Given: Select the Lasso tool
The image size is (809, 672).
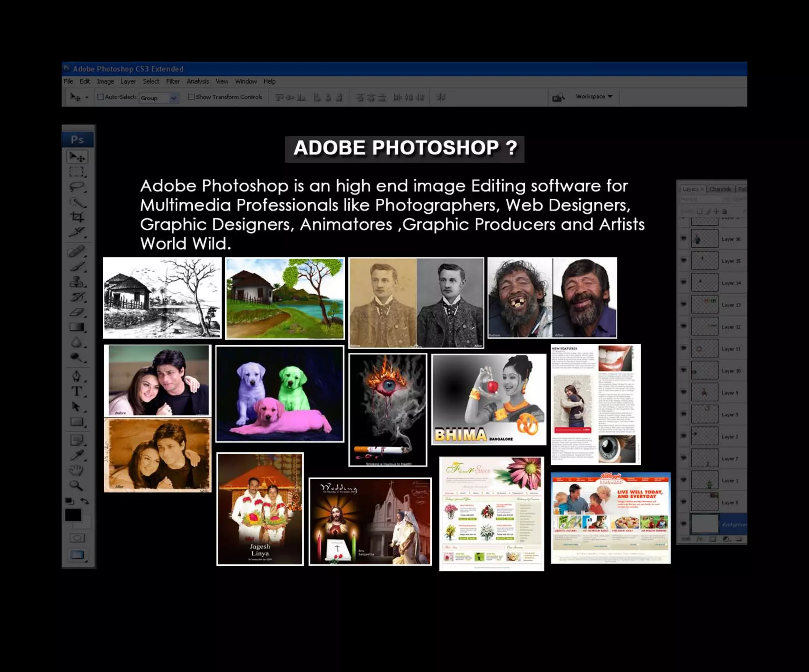Looking at the screenshot, I should coord(77,186).
